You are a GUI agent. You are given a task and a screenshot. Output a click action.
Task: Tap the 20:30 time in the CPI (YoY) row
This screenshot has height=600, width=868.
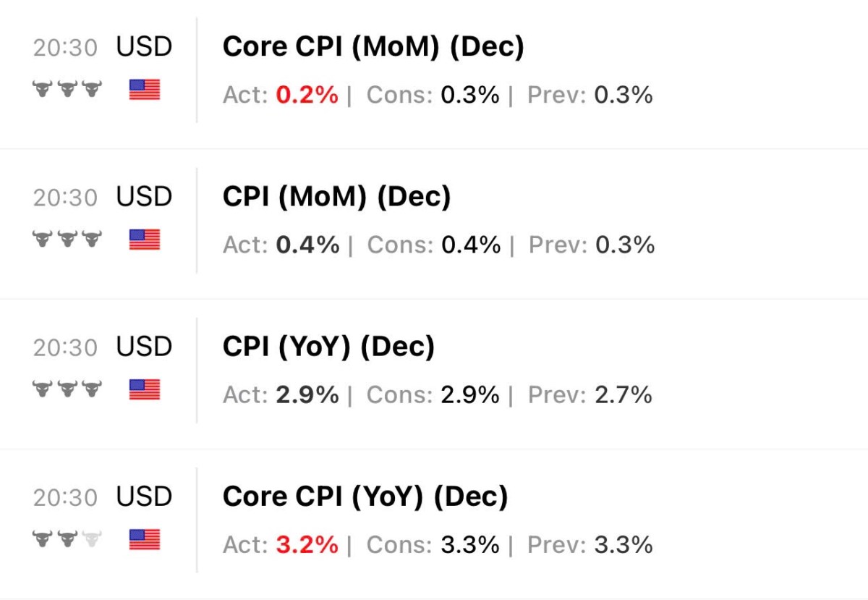[x=65, y=348]
